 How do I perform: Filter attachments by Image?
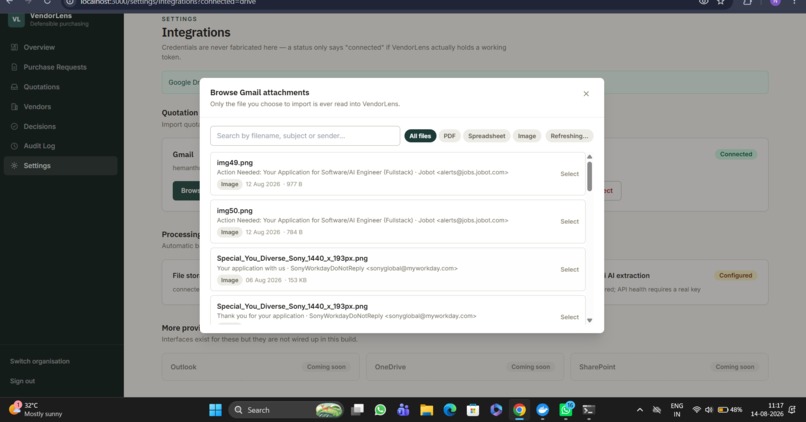point(526,136)
